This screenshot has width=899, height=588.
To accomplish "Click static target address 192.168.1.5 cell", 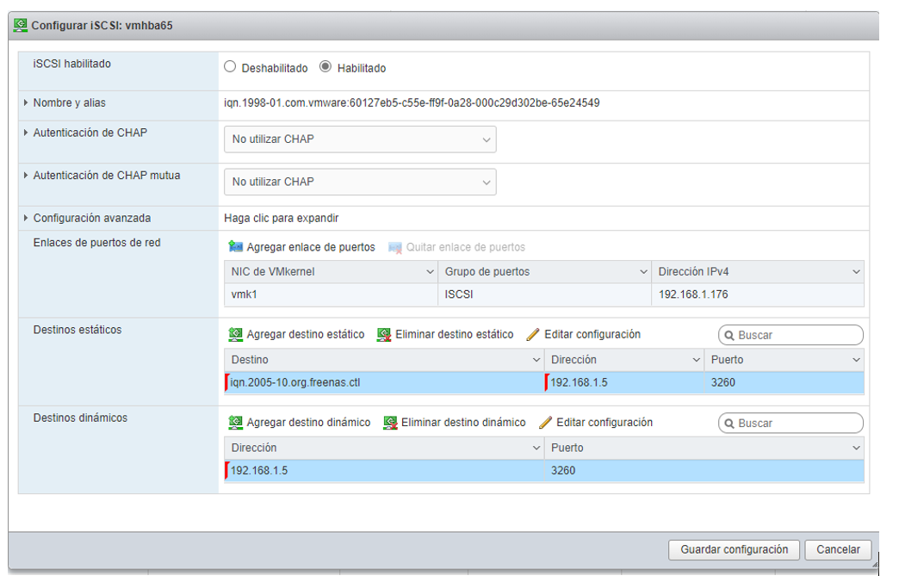I will click(x=623, y=383).
